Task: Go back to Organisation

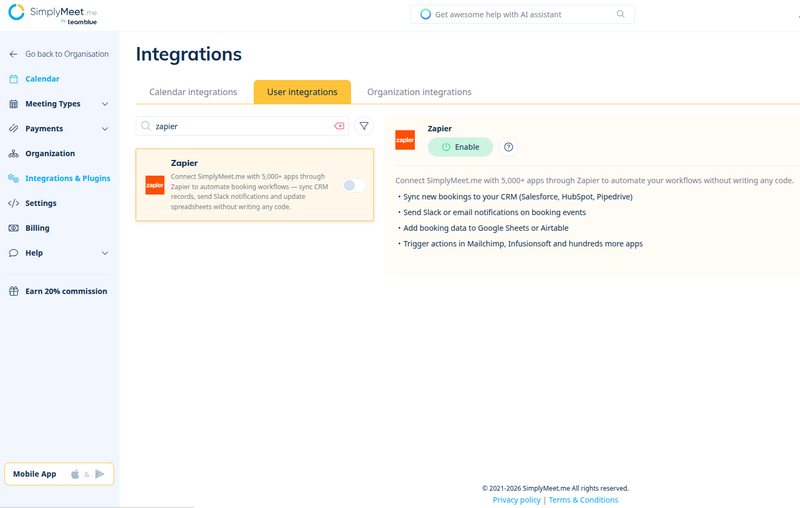Action: 67,54
